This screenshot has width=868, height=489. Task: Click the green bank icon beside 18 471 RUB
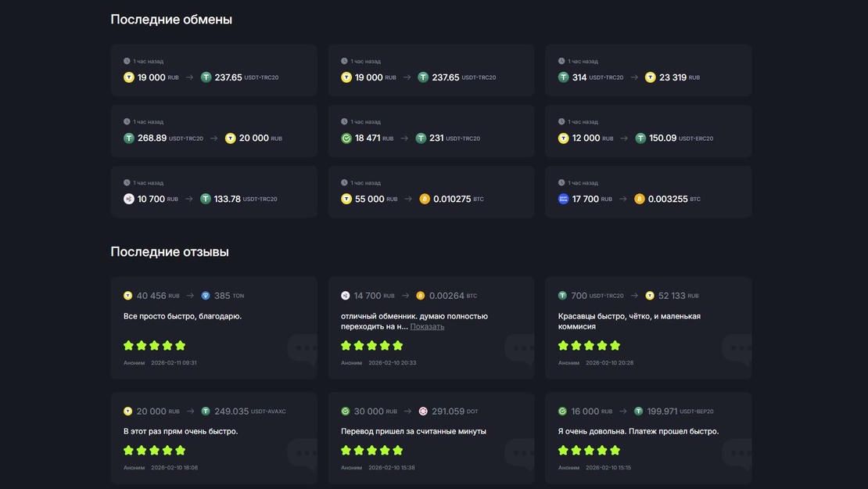tap(346, 138)
